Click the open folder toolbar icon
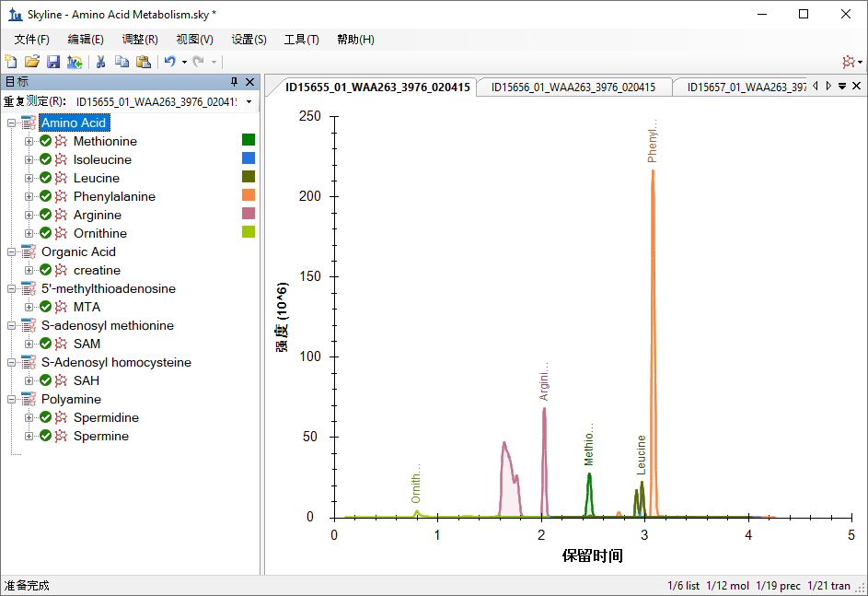This screenshot has height=596, width=868. [32, 62]
